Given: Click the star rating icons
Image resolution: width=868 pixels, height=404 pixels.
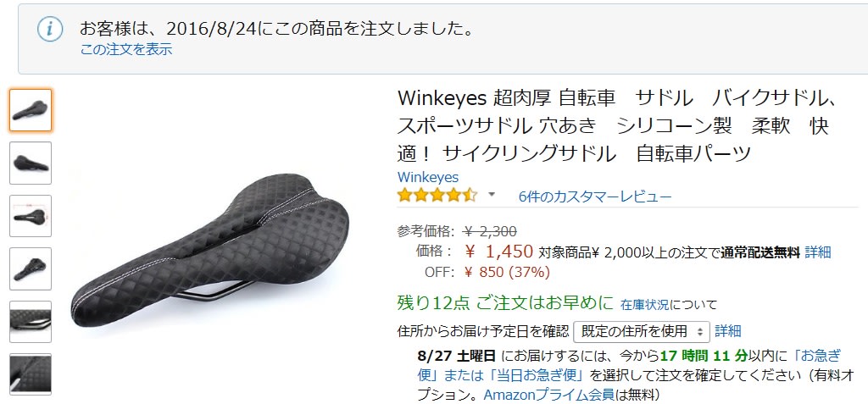Looking at the screenshot, I should [437, 196].
